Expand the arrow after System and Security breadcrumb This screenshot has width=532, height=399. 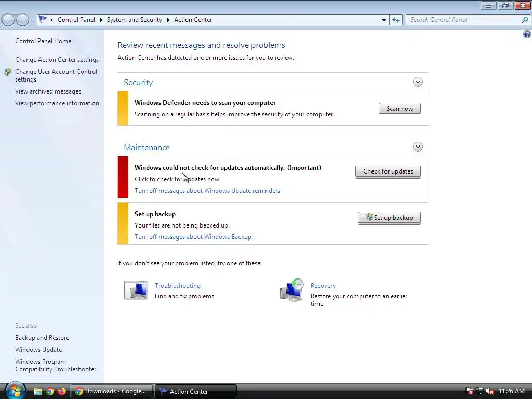168,20
